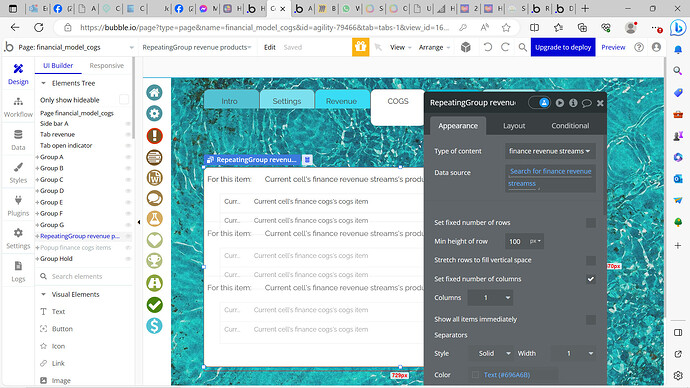This screenshot has width=690, height=388.
Task: Click the separator Color swatch
Action: (x=475, y=375)
